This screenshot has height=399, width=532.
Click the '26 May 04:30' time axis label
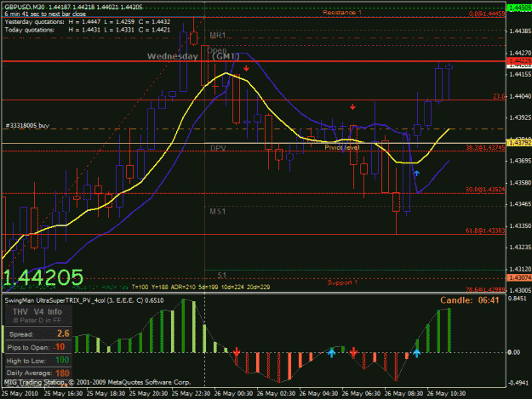(318, 394)
